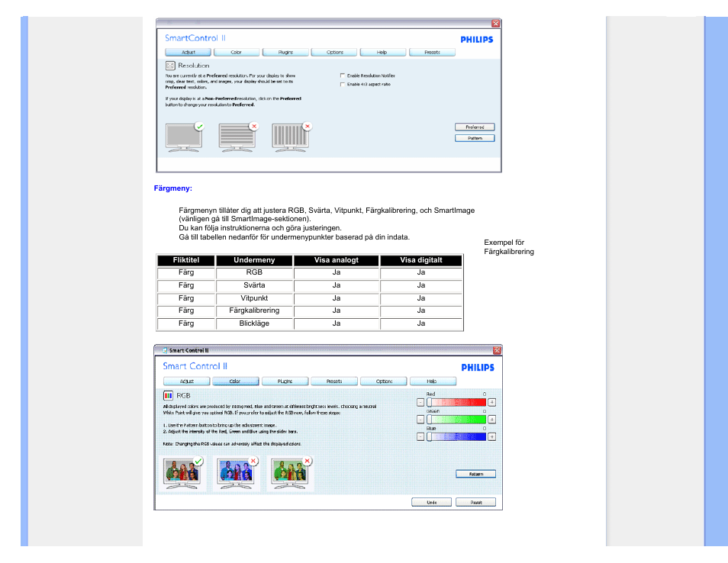
Task: Increase Red with its plus button
Action: 491,402
